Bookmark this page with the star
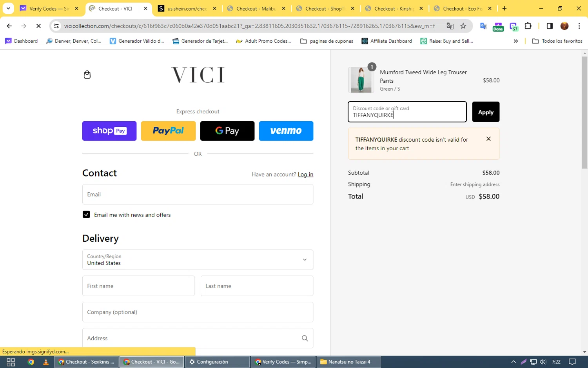Image resolution: width=588 pixels, height=368 pixels. pos(463,26)
